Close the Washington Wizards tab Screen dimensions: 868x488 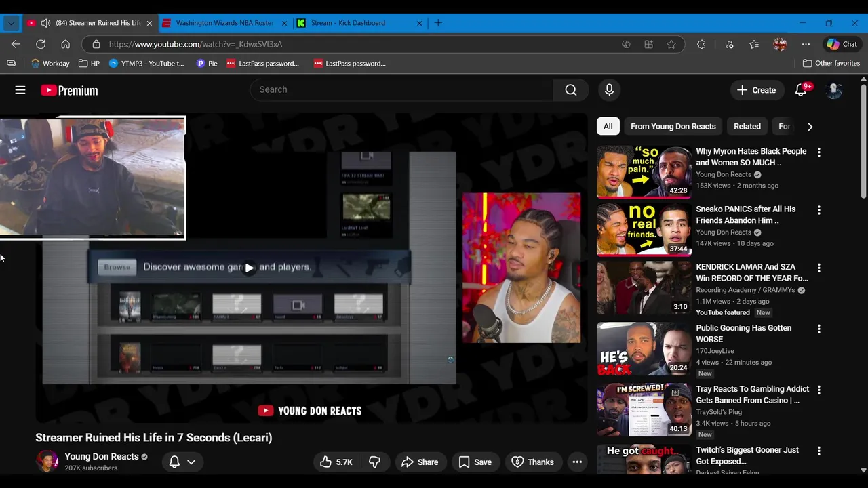(285, 23)
